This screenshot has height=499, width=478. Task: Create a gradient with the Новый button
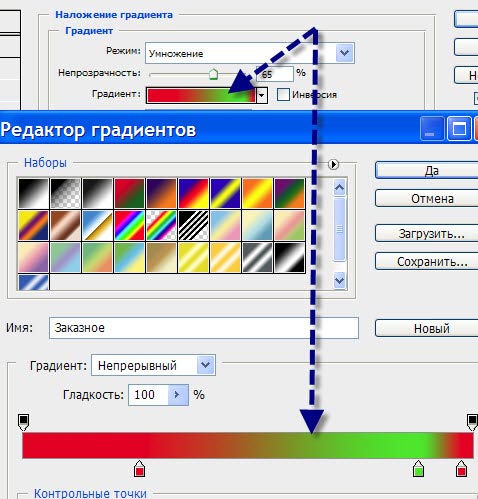pyautogui.click(x=426, y=328)
